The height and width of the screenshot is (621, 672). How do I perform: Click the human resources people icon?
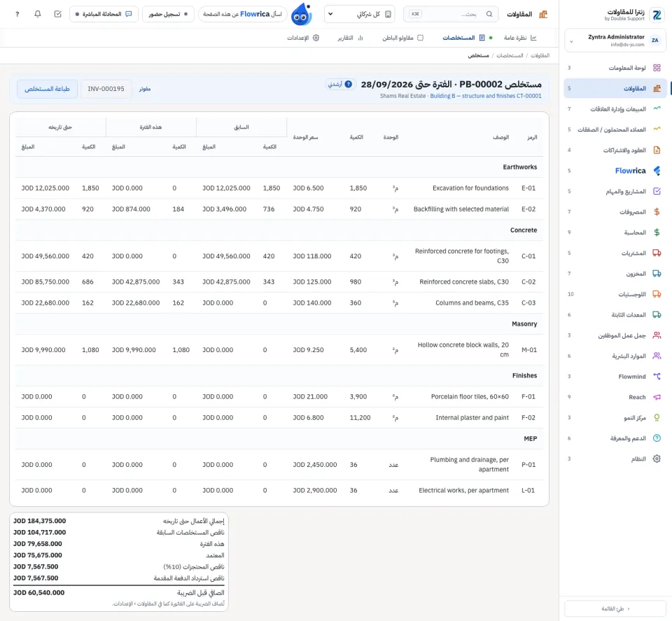click(x=657, y=356)
